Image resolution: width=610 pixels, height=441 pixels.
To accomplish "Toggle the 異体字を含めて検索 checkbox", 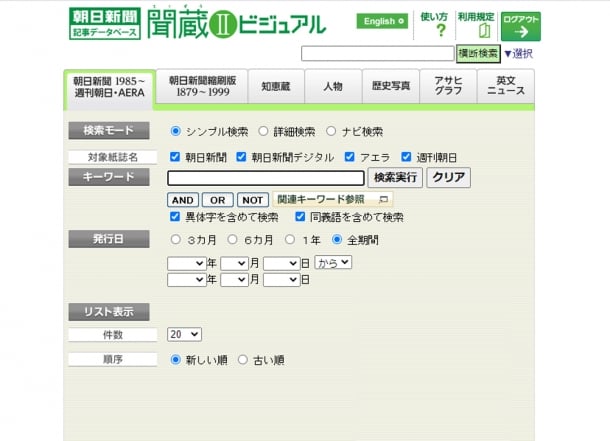I will (175, 216).
